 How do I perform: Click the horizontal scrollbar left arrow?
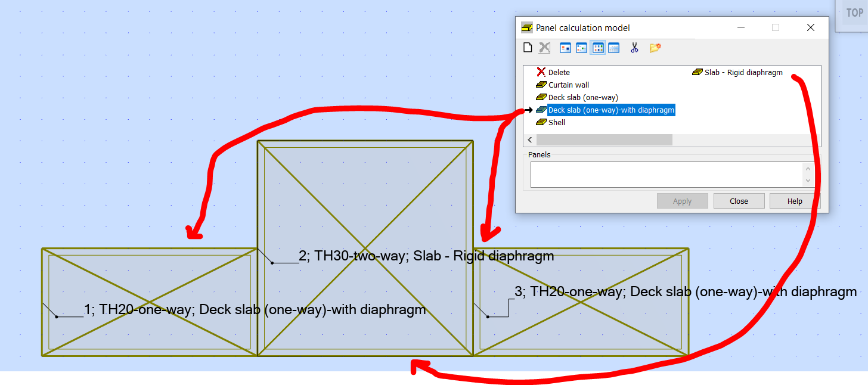(529, 139)
